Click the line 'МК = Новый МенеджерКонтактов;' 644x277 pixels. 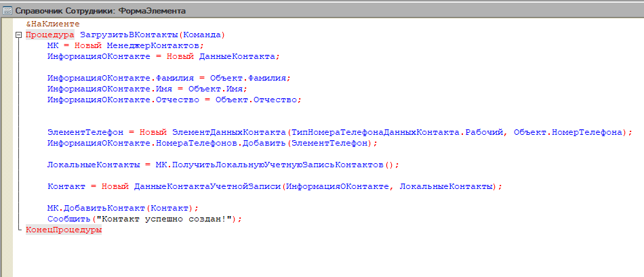[125, 45]
